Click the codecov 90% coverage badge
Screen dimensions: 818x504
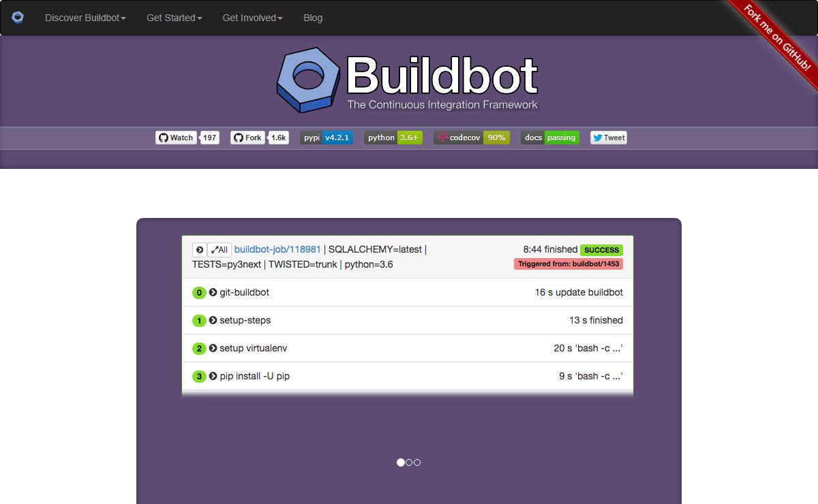coord(496,138)
